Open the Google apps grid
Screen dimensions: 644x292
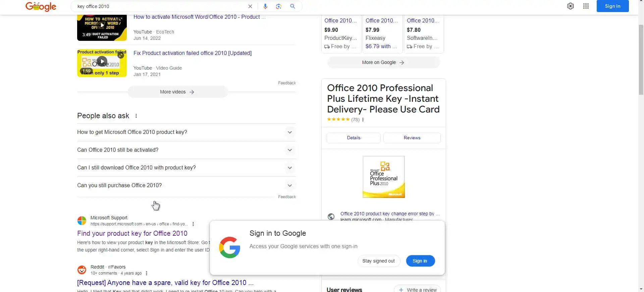(x=586, y=6)
